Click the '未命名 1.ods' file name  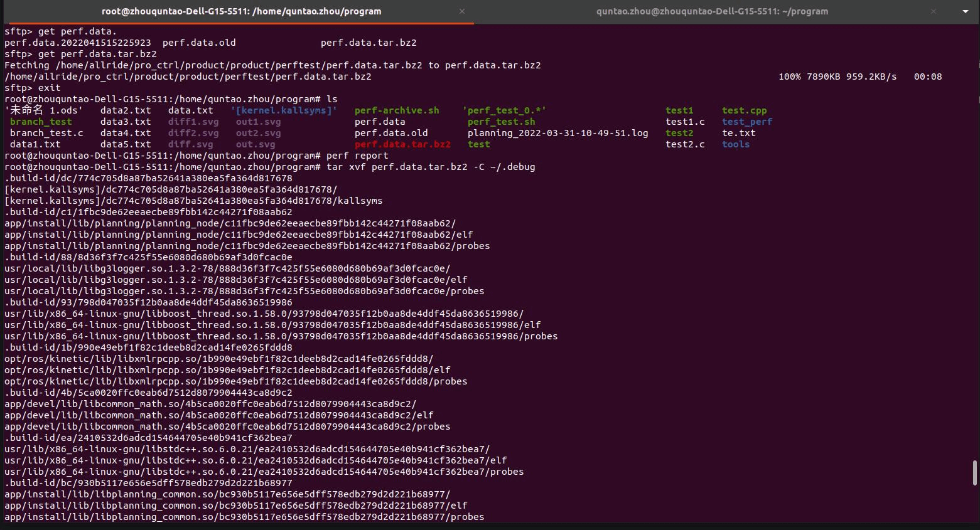[43, 110]
